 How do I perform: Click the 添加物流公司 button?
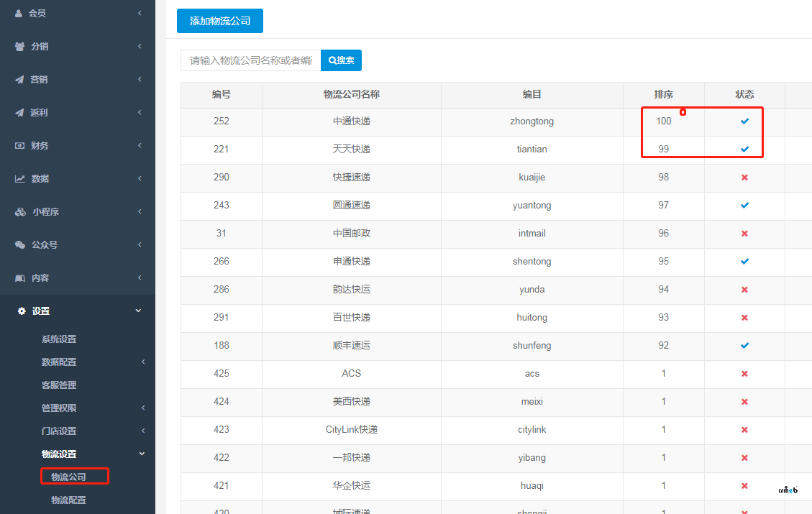tap(220, 21)
